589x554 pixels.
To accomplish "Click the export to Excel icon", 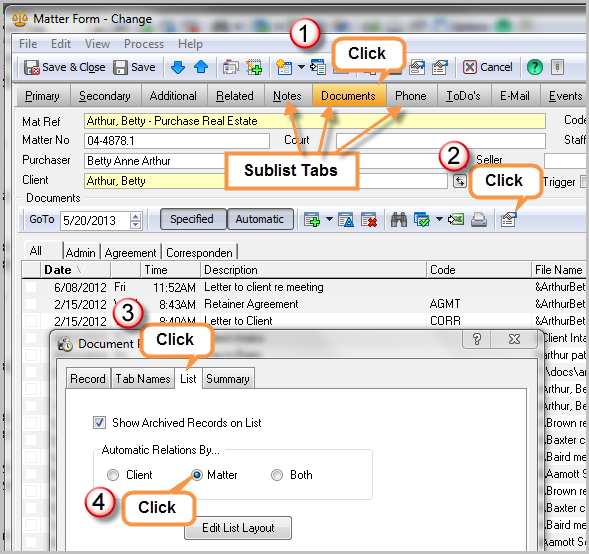I will pyautogui.click(x=456, y=219).
